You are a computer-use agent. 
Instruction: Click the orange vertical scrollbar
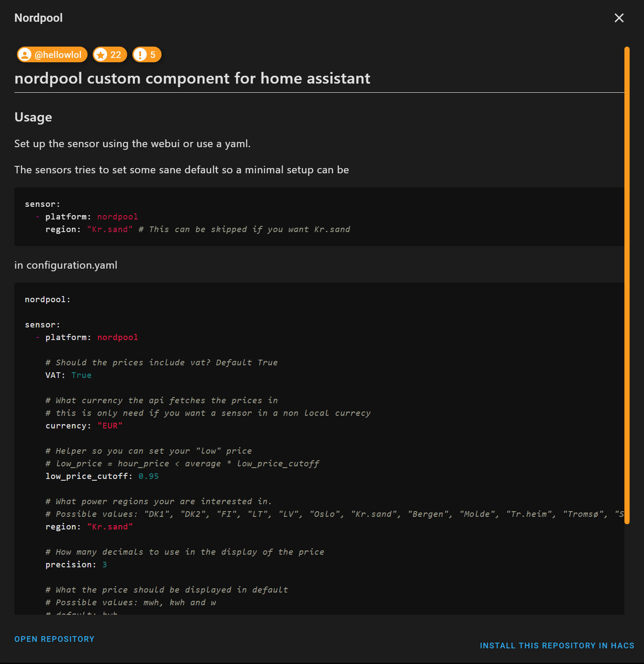tap(627, 285)
